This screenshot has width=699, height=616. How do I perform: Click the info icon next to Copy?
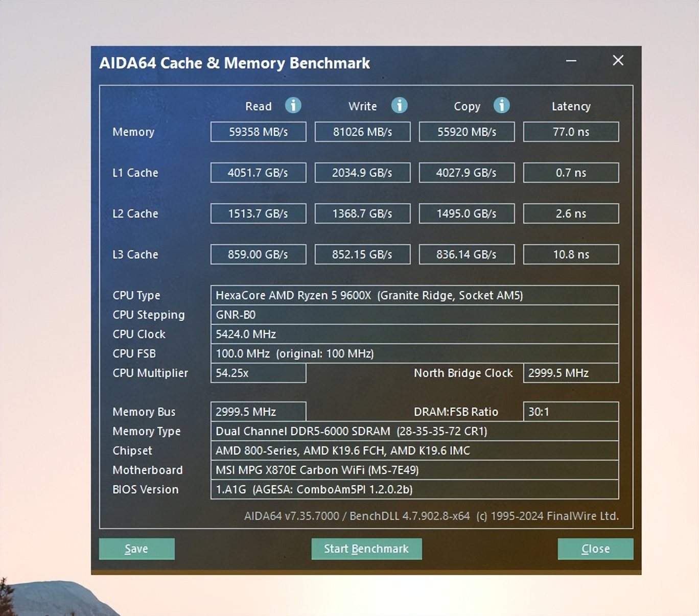point(502,106)
